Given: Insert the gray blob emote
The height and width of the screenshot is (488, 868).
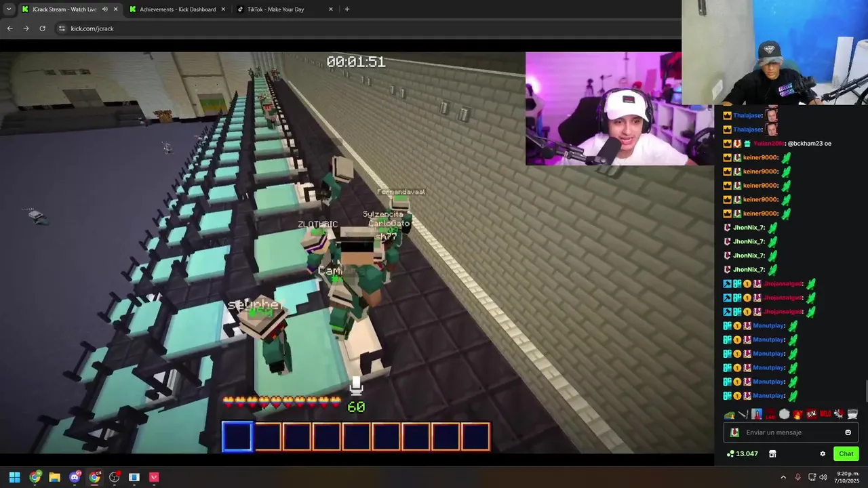Looking at the screenshot, I should [x=785, y=414].
